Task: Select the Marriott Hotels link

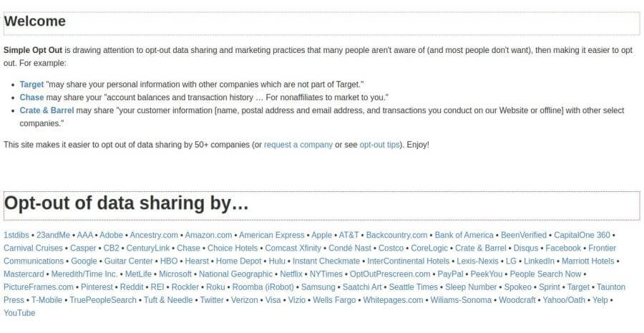Action: [x=587, y=261]
